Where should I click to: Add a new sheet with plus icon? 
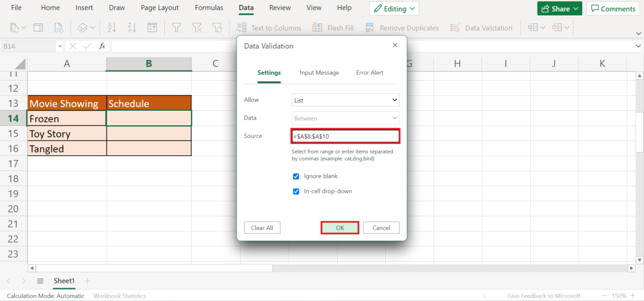pos(87,281)
